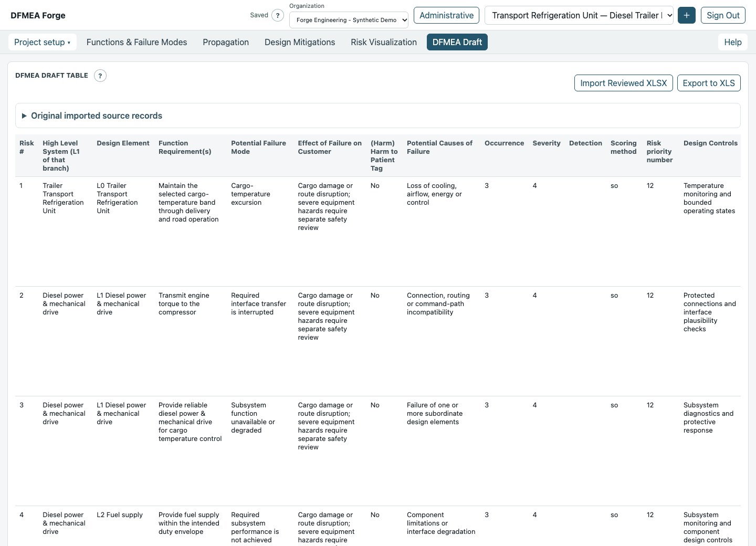Select the Risk Visualization tab
Image resolution: width=756 pixels, height=546 pixels.
(x=384, y=42)
